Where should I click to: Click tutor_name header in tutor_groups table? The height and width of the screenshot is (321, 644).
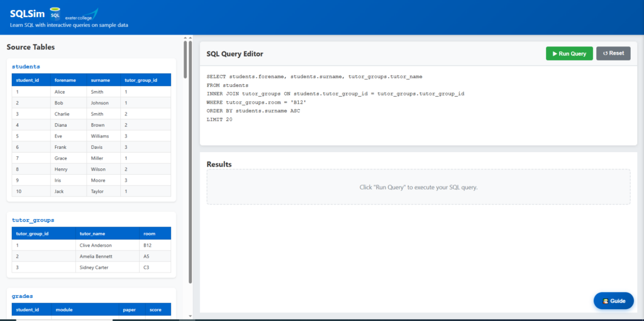point(107,234)
